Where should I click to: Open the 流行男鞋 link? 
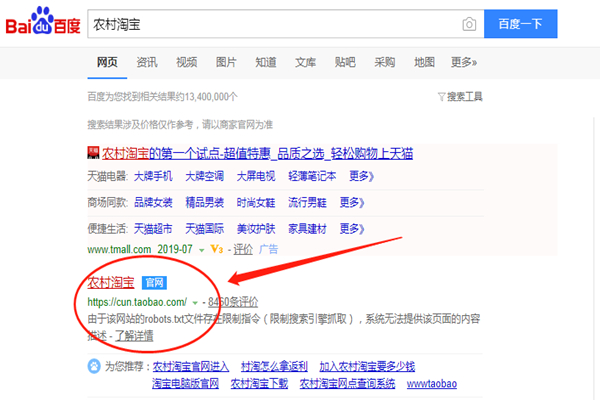tap(307, 202)
